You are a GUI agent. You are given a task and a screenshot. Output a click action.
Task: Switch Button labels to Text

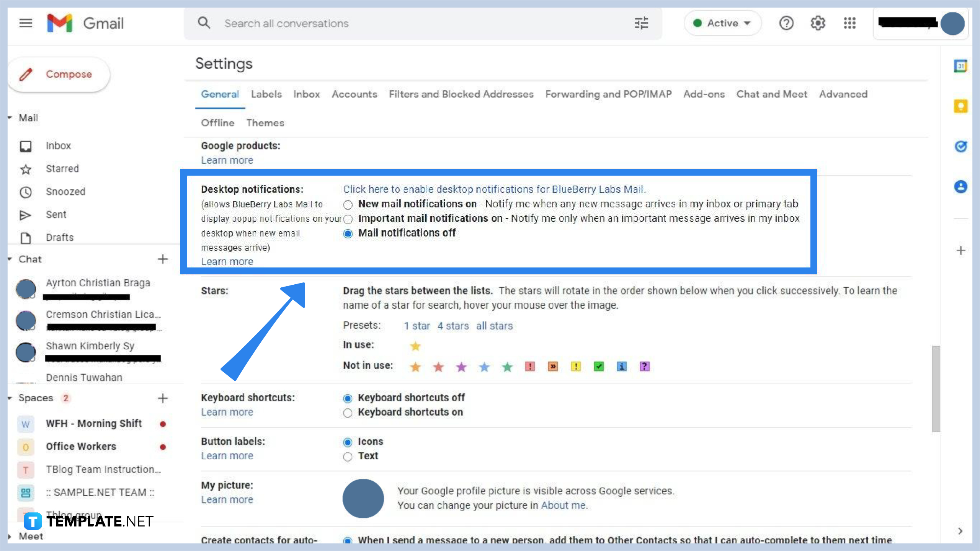(348, 456)
